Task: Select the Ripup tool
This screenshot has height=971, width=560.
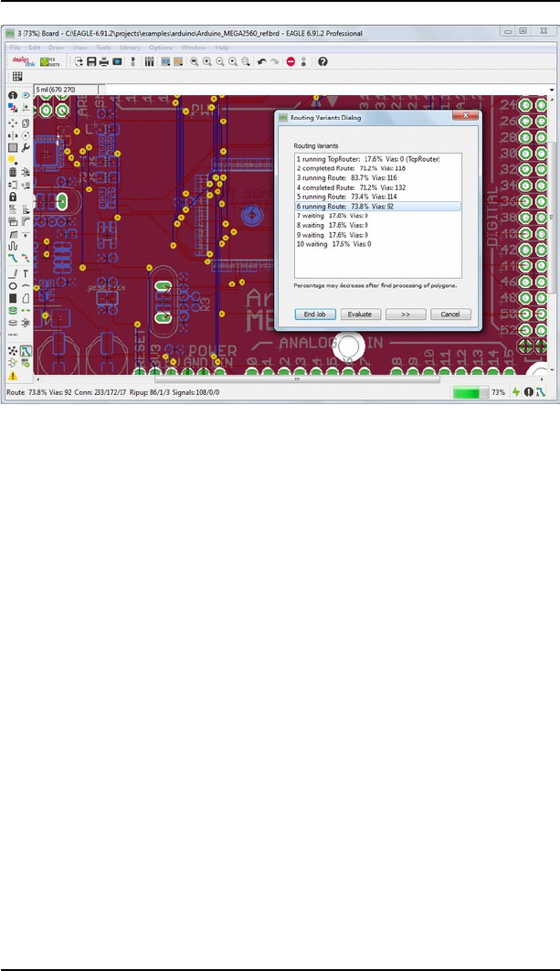Action: point(26,258)
